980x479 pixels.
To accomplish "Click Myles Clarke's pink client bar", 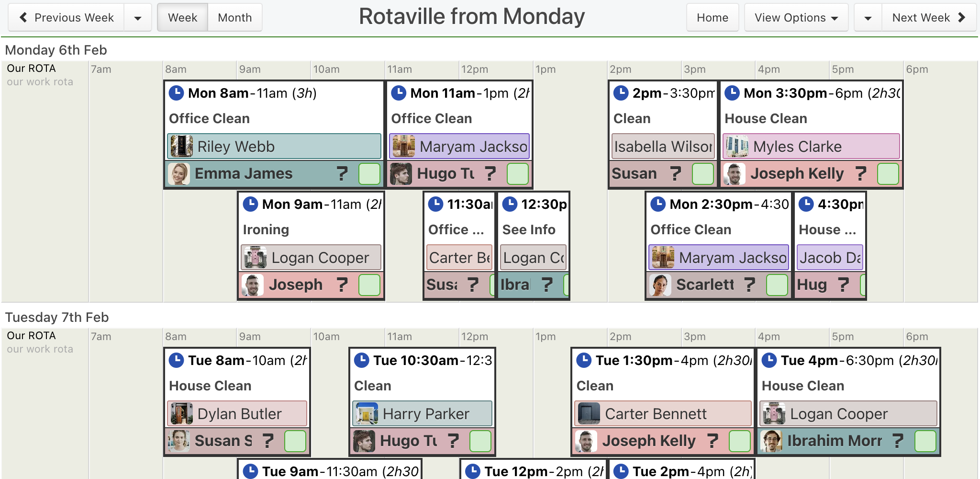I will click(x=812, y=146).
